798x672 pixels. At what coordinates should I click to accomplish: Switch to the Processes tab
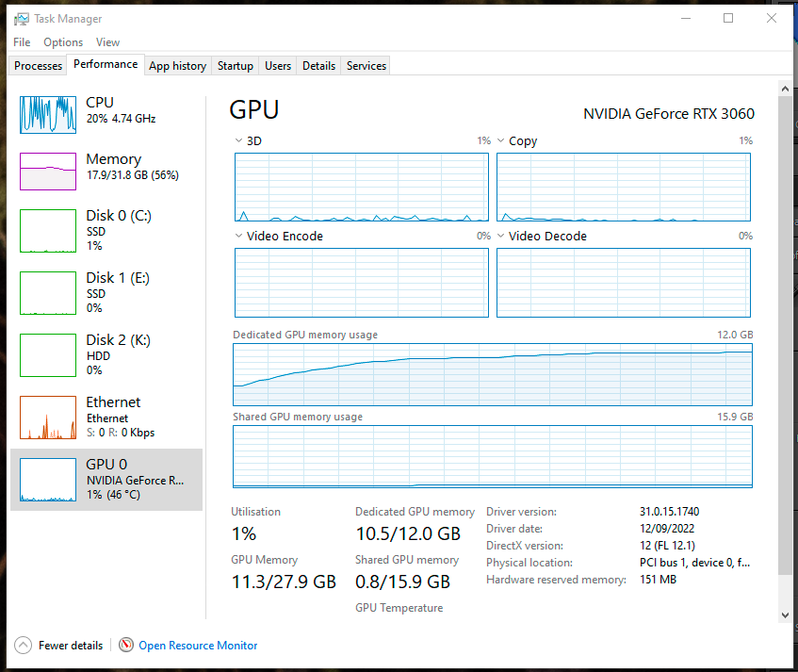(37, 65)
